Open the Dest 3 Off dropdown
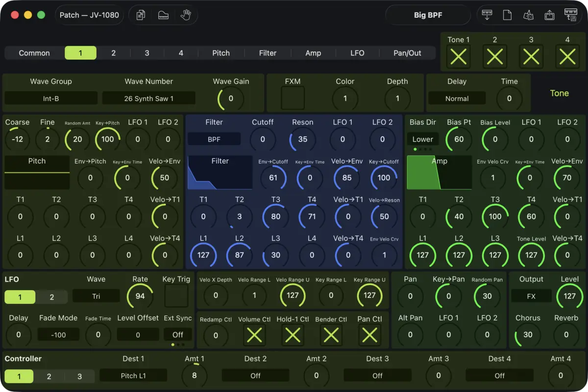588x392 pixels. (377, 376)
